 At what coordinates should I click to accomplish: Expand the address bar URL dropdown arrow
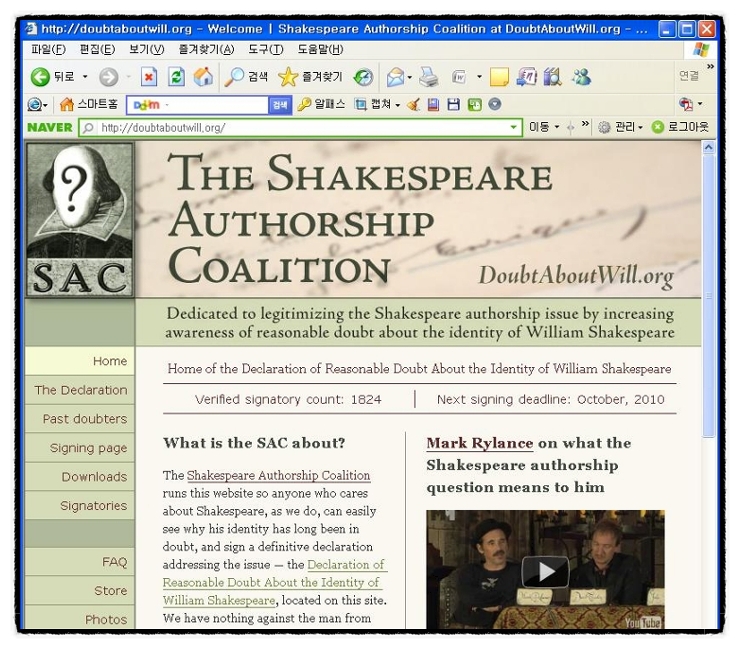point(513,127)
